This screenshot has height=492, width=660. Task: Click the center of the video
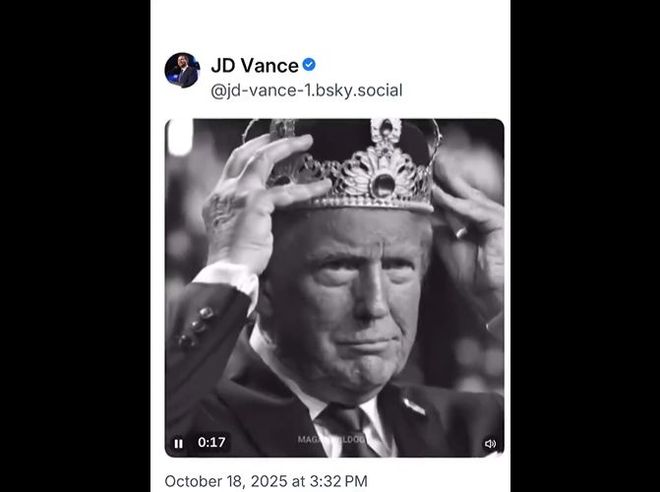pyautogui.click(x=334, y=288)
